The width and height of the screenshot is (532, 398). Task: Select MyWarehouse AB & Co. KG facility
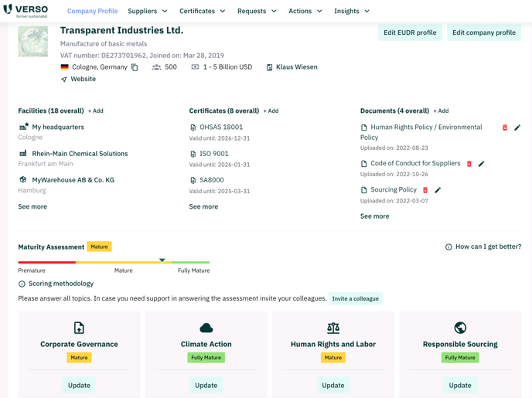(73, 180)
